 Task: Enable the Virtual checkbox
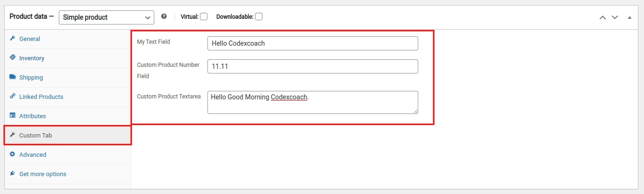coord(204,17)
